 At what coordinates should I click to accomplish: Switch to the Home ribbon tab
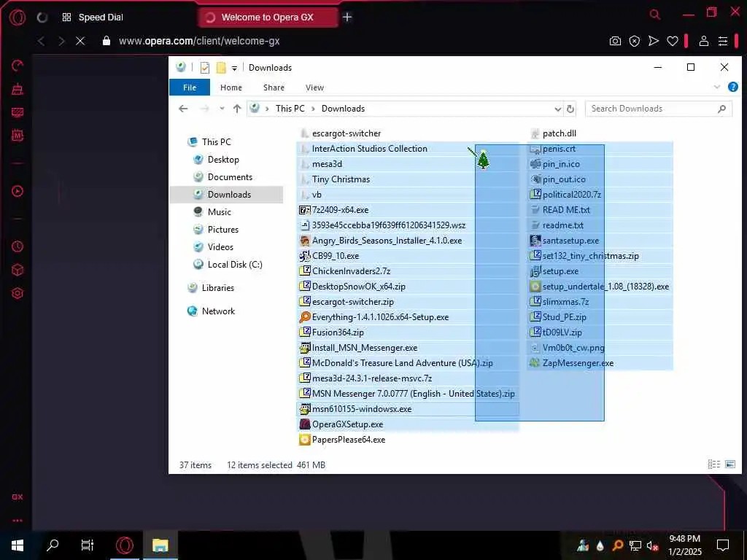(231, 87)
